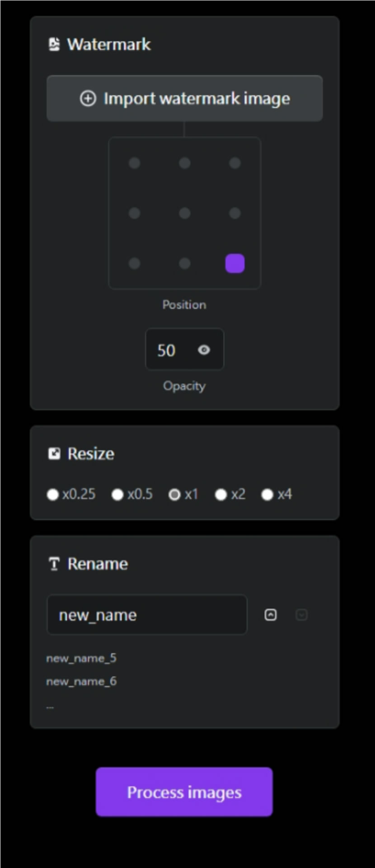Set watermark position to top-left dot
The image size is (375, 868).
coord(135,163)
